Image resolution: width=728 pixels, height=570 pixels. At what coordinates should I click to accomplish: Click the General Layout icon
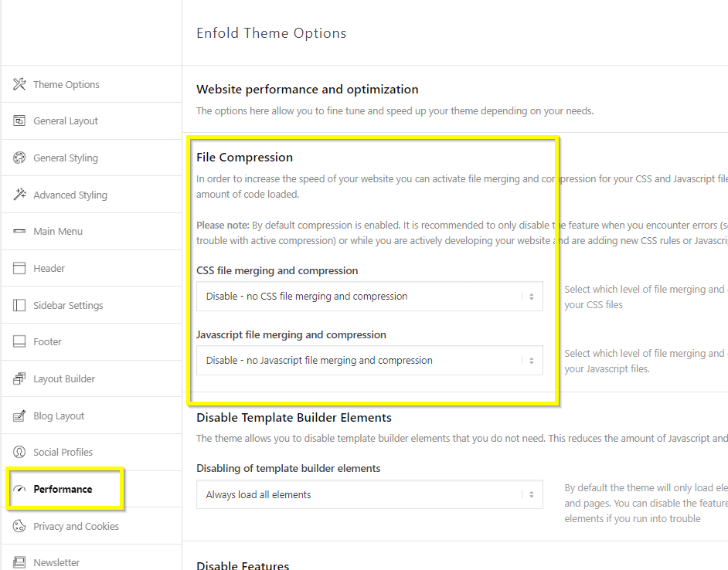tap(19, 120)
